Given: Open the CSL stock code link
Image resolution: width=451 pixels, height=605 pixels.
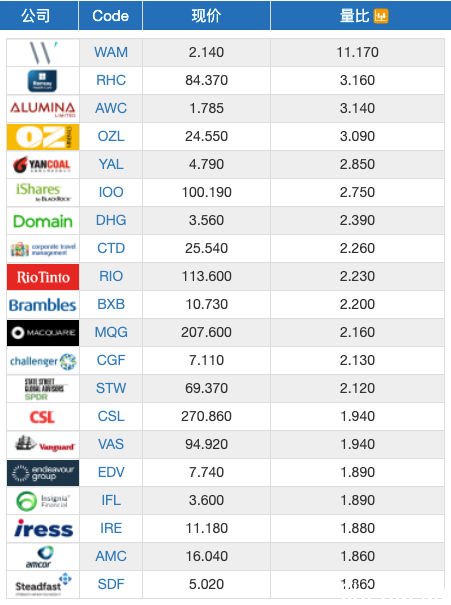Looking at the screenshot, I should pos(111,416).
